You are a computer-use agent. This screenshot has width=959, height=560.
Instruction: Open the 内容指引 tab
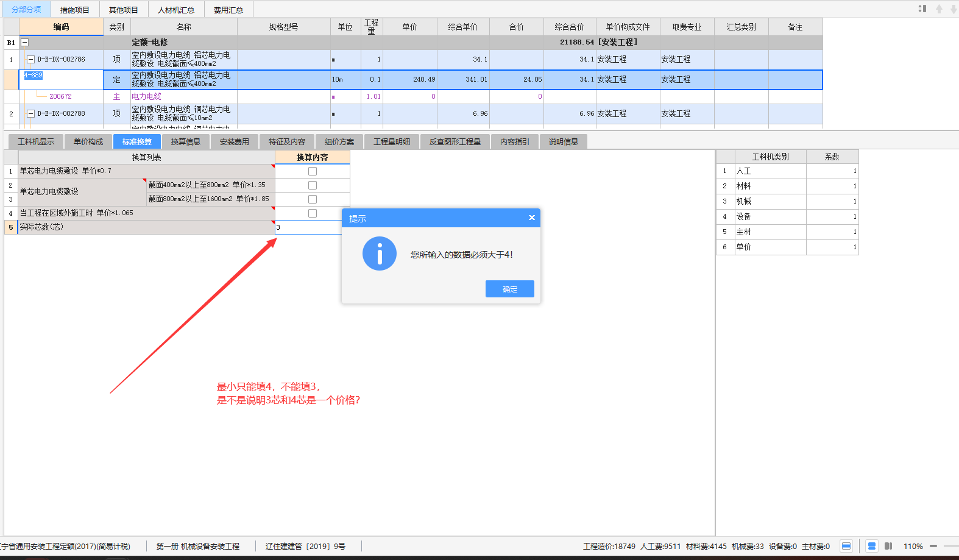515,141
